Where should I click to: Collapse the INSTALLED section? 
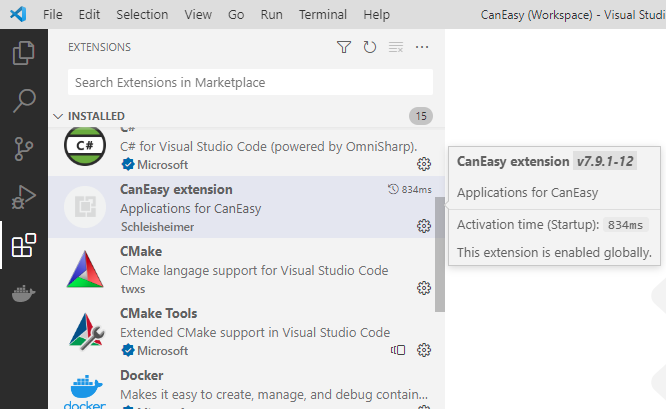58,116
